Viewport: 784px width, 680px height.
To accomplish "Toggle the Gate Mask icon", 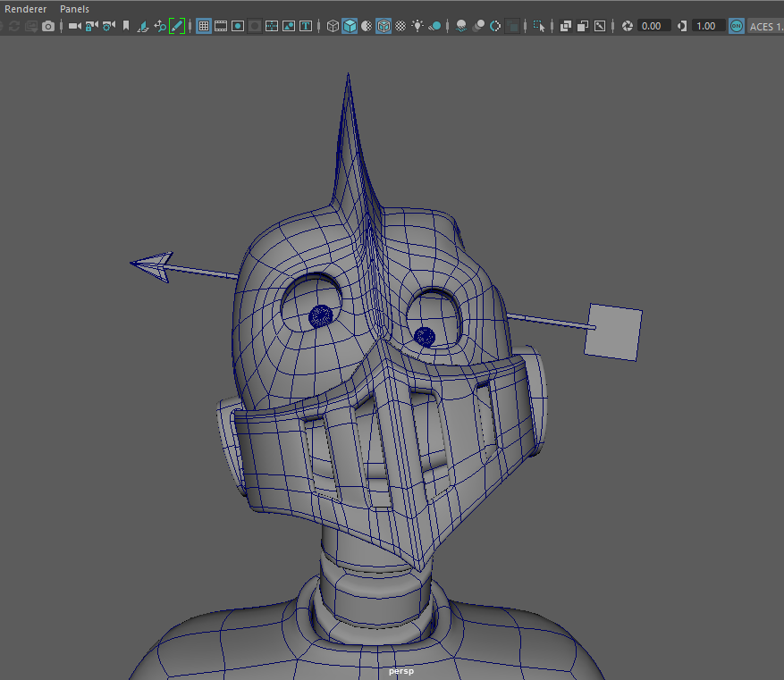I will coord(255,26).
